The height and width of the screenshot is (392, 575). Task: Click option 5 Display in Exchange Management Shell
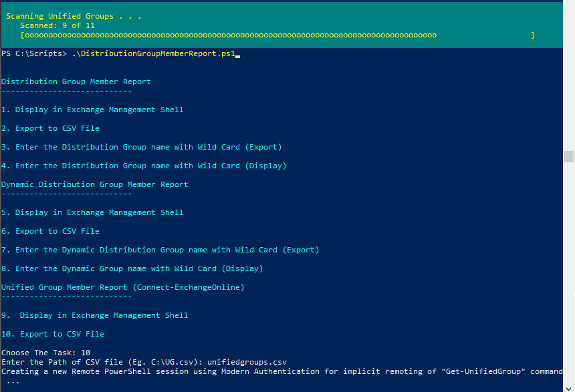[x=92, y=212]
